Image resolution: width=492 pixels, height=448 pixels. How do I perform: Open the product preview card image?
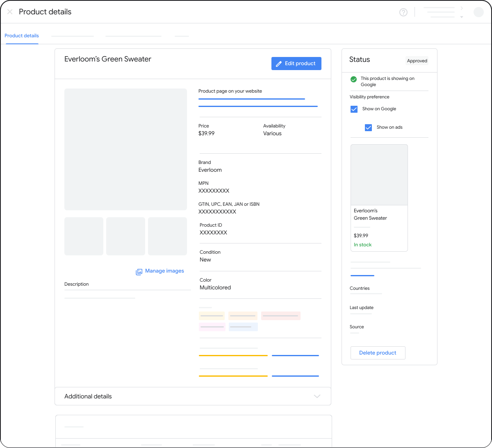pos(379,175)
